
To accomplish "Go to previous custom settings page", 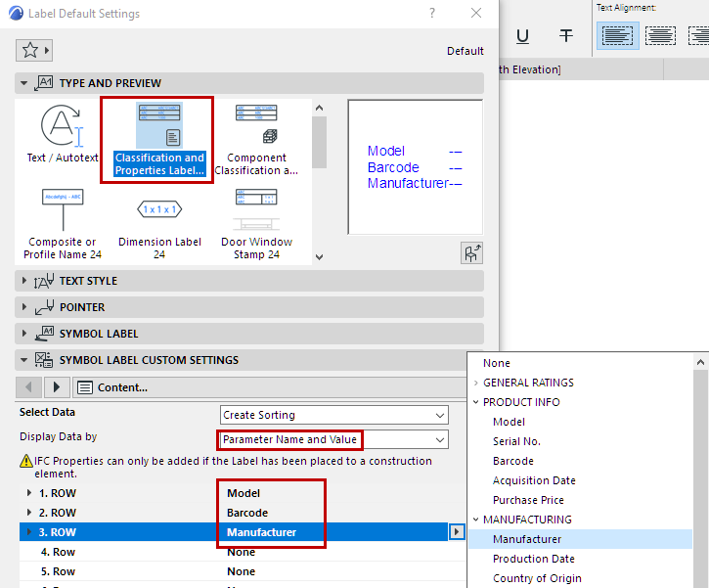I will pos(28,387).
